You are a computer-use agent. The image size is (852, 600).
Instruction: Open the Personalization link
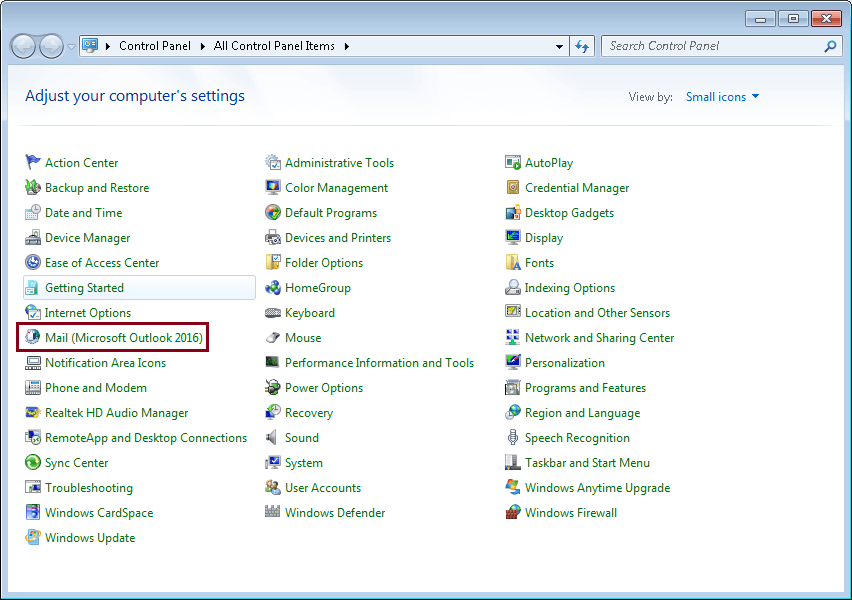565,362
